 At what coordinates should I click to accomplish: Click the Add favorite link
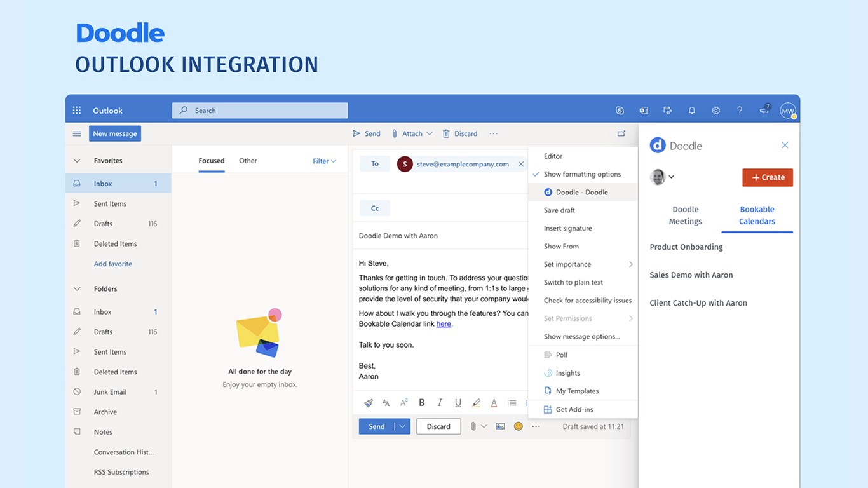click(x=113, y=264)
